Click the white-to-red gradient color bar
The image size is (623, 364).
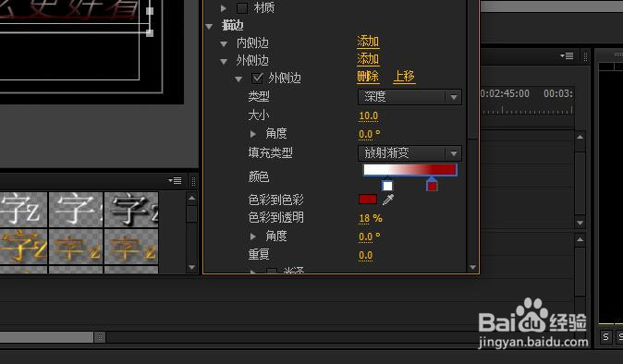[x=410, y=169]
